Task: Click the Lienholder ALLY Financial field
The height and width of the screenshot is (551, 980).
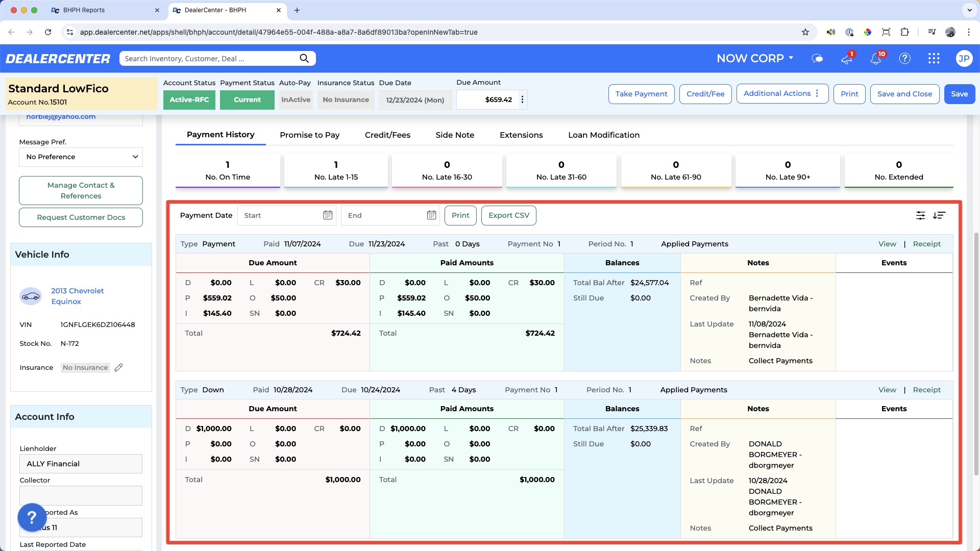Action: click(x=81, y=464)
